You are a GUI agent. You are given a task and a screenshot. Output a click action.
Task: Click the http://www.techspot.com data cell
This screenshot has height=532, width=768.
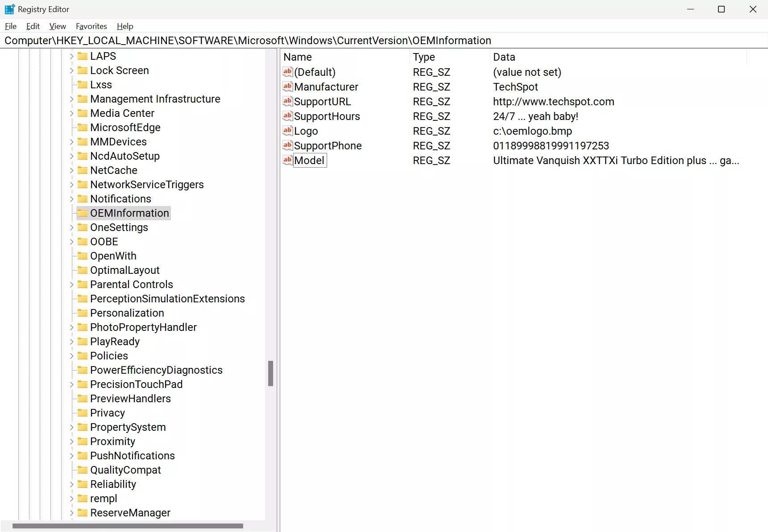pyautogui.click(x=553, y=102)
